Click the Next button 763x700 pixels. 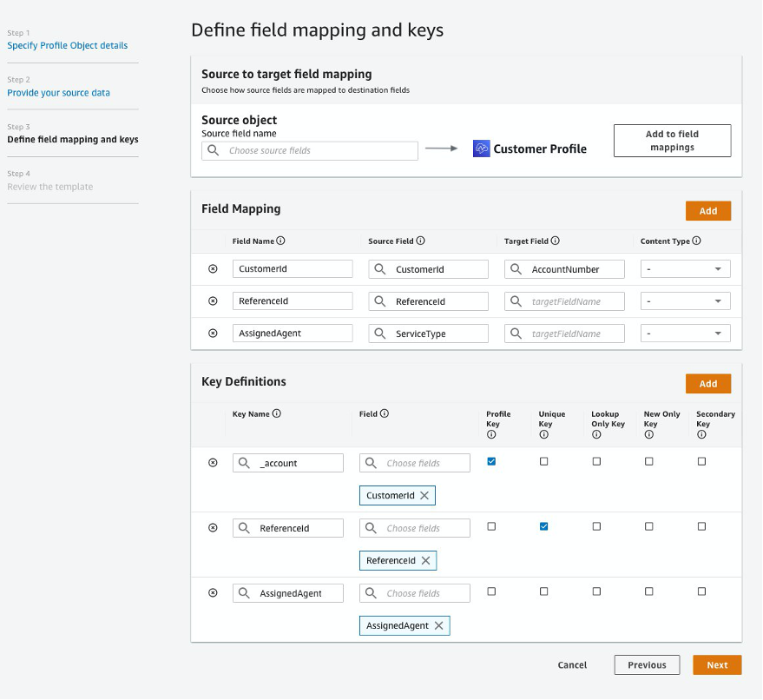[717, 665]
